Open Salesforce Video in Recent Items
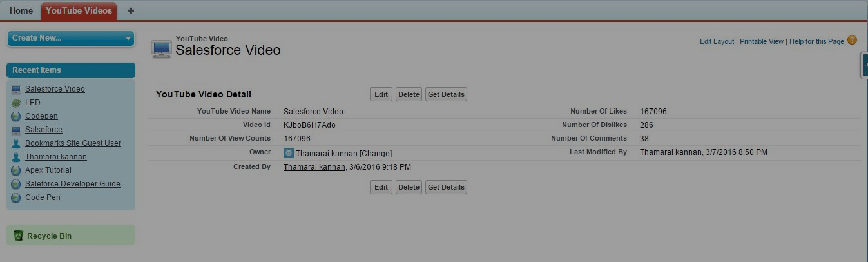868x262 pixels. point(55,89)
